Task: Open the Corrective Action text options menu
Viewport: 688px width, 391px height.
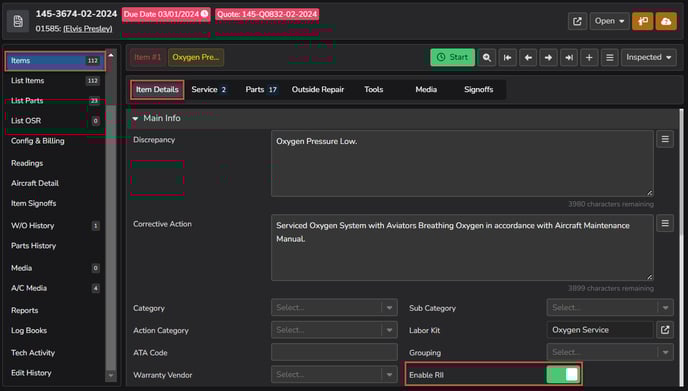Action: point(665,223)
